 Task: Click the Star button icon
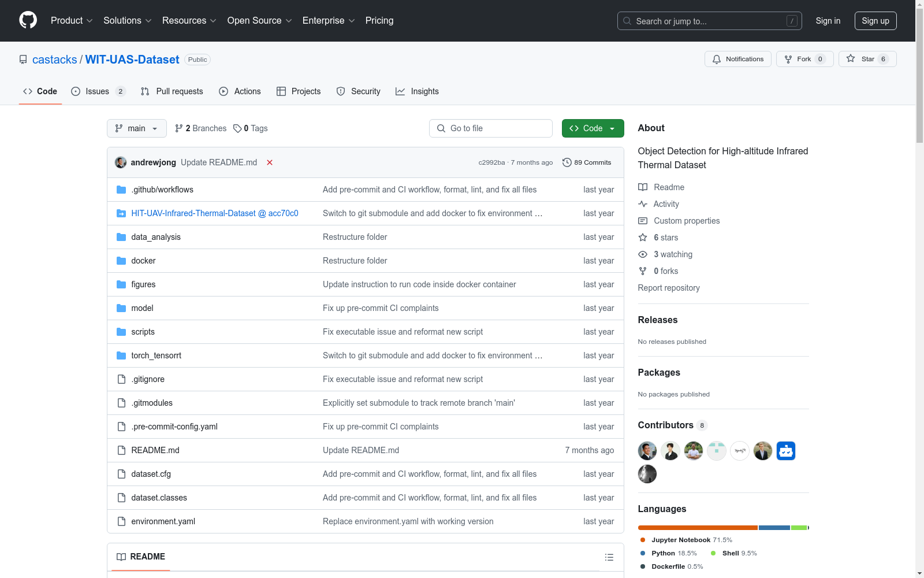pos(851,58)
